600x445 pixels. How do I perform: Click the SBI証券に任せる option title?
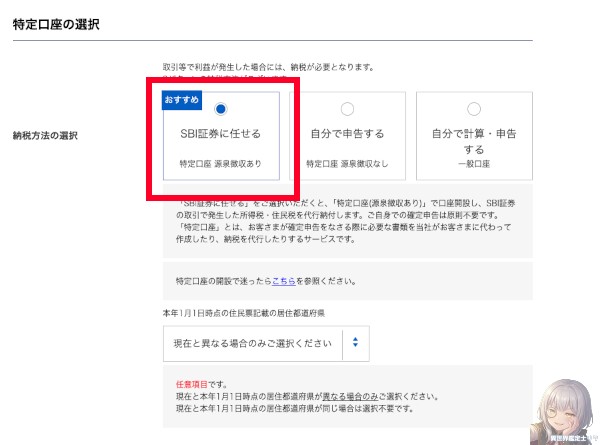221,134
